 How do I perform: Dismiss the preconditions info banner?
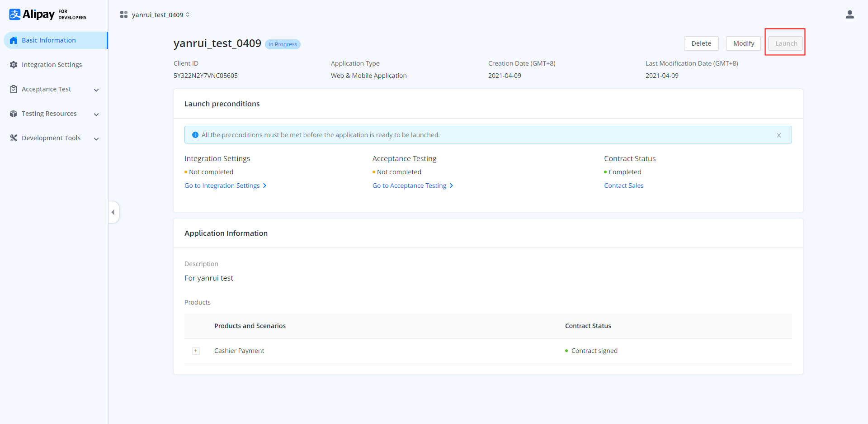tap(778, 135)
